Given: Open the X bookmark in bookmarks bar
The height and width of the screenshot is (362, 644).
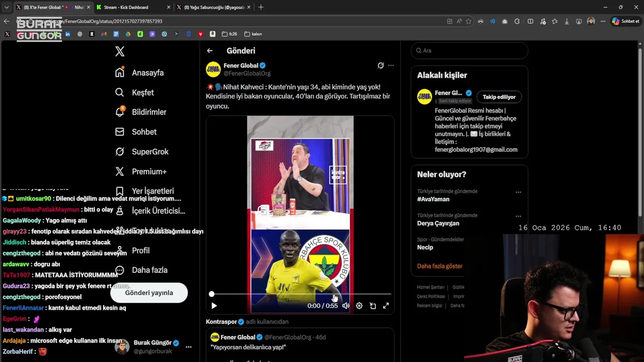Looking at the screenshot, I should pos(7,34).
